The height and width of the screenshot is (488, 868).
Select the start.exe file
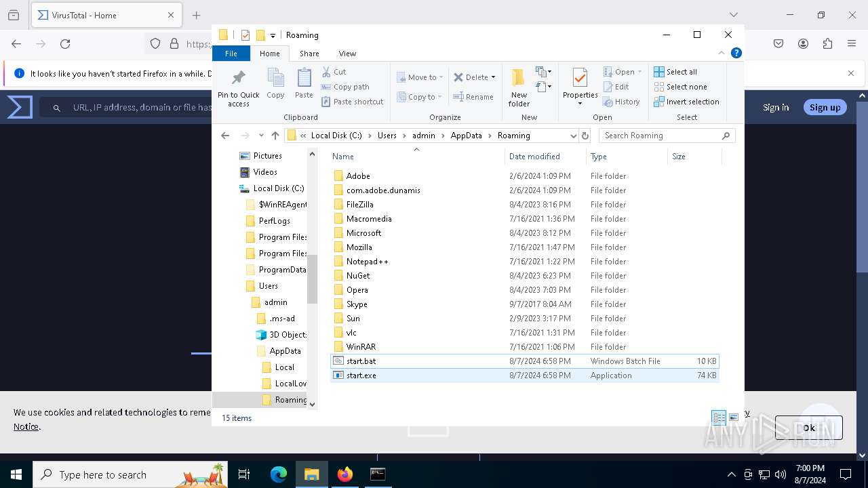tap(524, 375)
